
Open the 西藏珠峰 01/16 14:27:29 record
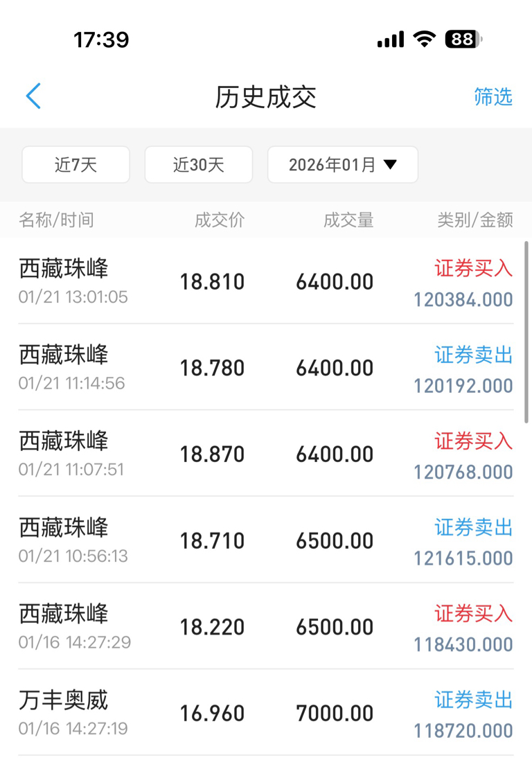(265, 626)
